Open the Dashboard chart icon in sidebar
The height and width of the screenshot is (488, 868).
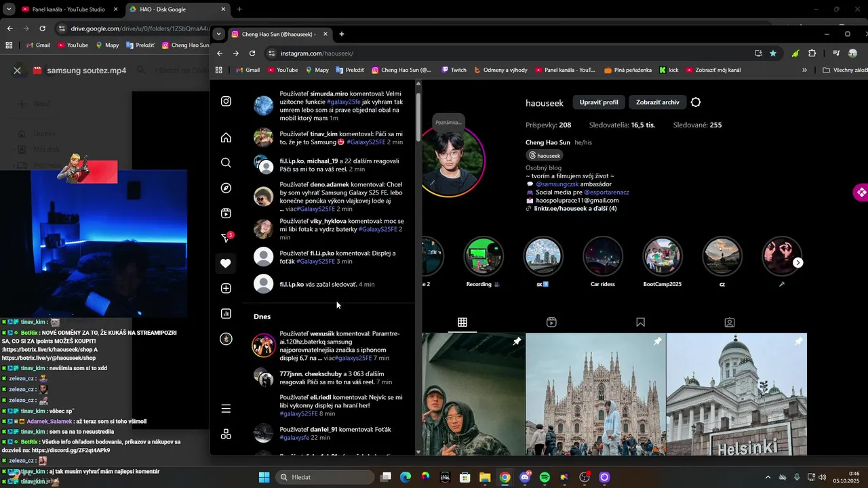226,314
